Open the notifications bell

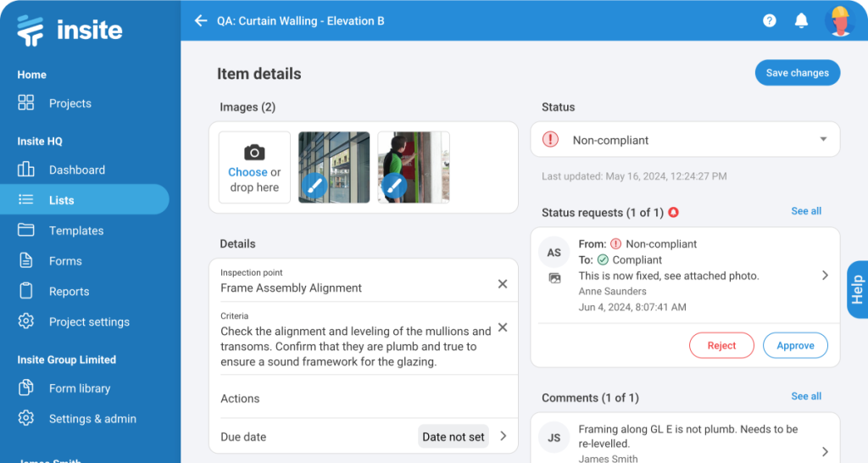(801, 20)
